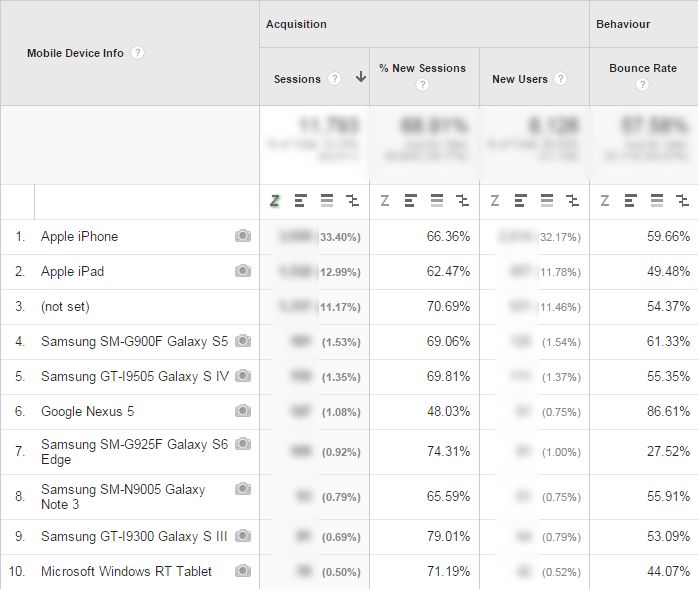This screenshot has height=589, width=698.
Task: Open help for Mobile Device Info
Action: click(x=138, y=53)
